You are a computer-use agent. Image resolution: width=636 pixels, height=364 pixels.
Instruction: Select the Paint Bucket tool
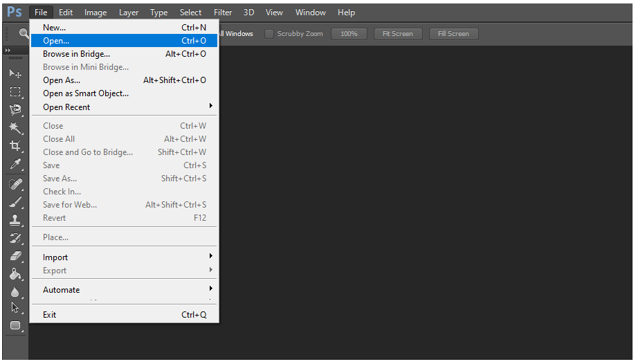click(15, 274)
